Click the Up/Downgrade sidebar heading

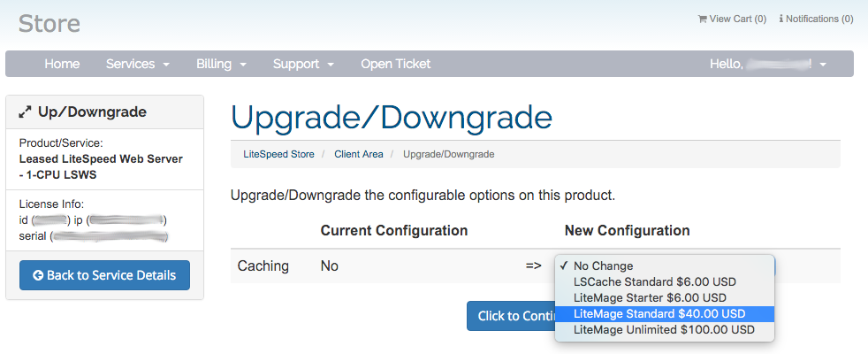point(92,112)
